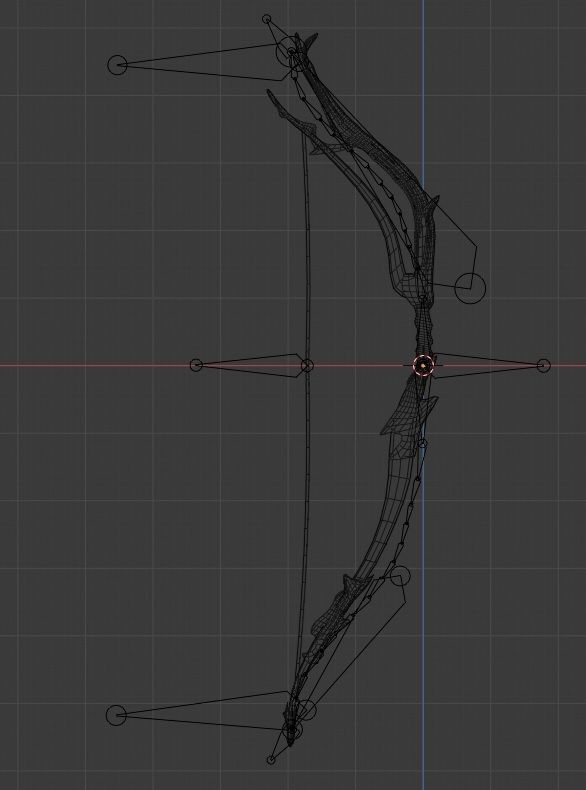The image size is (586, 790).
Task: Select the lower limb IK control circle at far left
Action: pos(116,715)
